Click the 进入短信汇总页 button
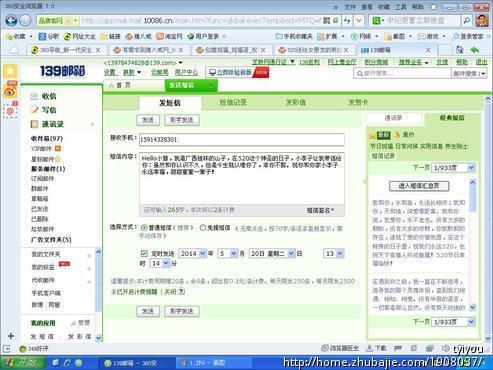Screen dimensions: 493x370 (x=419, y=186)
